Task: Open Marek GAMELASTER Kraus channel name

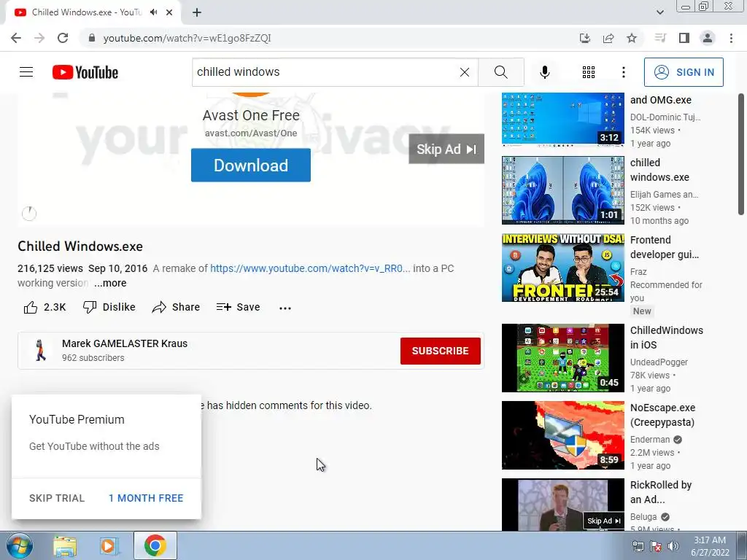Action: (124, 343)
